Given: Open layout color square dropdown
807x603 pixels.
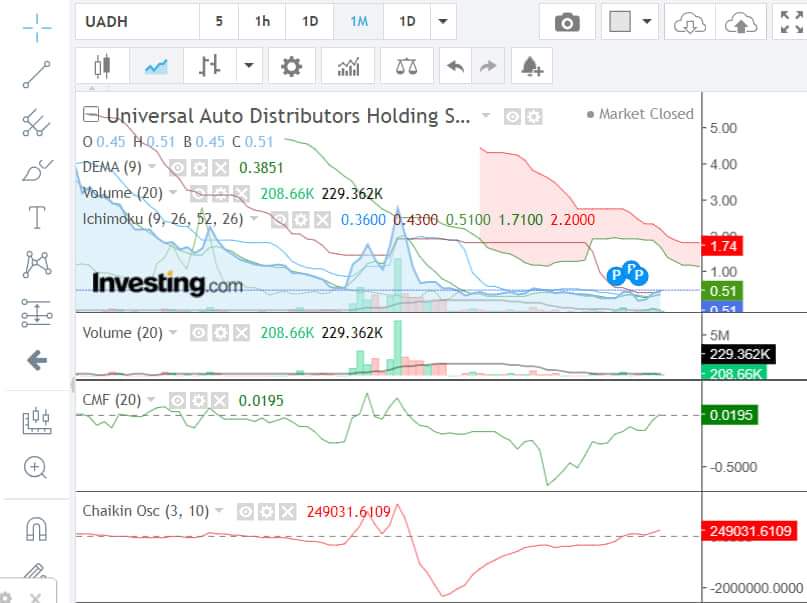Looking at the screenshot, I should [647, 22].
